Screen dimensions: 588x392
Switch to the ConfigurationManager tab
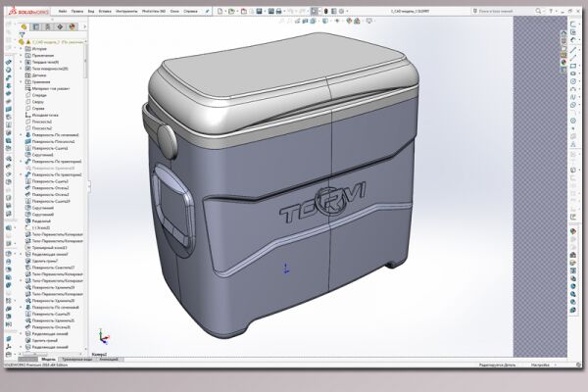click(x=48, y=26)
